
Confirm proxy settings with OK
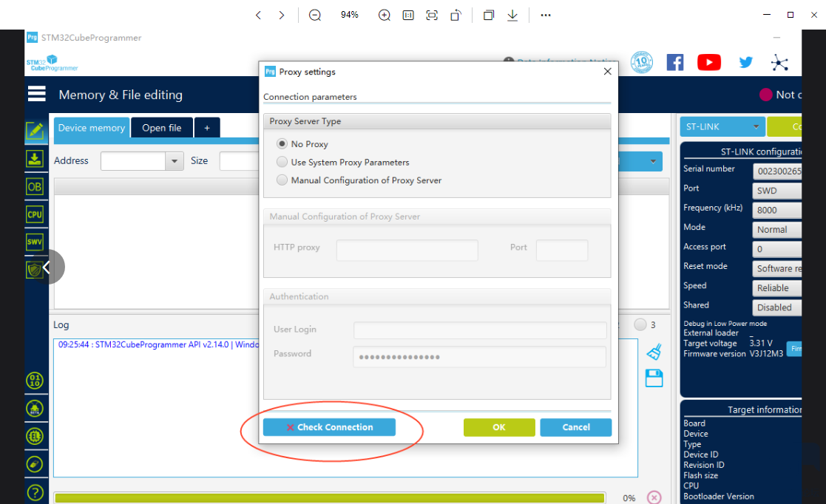click(x=499, y=427)
